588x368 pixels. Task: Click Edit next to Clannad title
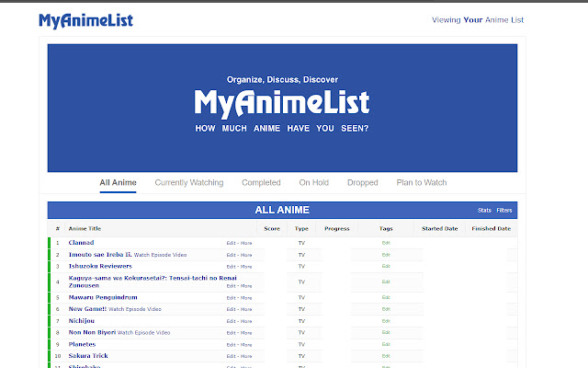click(231, 243)
